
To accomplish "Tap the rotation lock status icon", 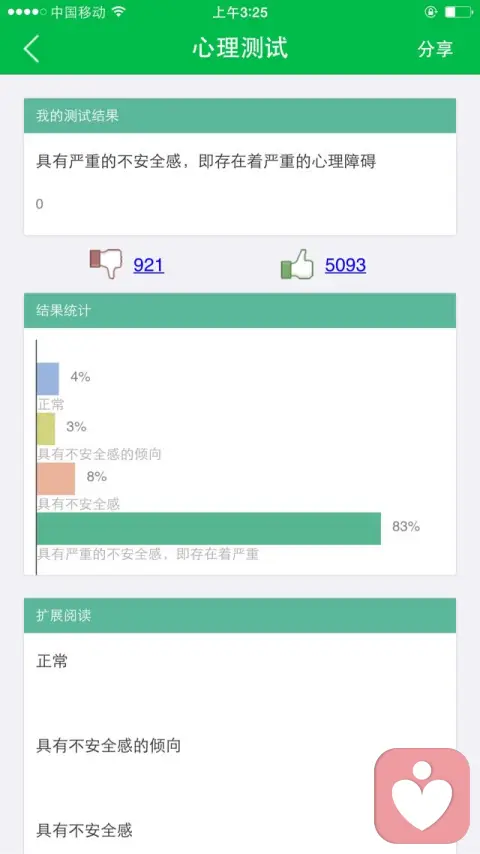I will (x=431, y=12).
